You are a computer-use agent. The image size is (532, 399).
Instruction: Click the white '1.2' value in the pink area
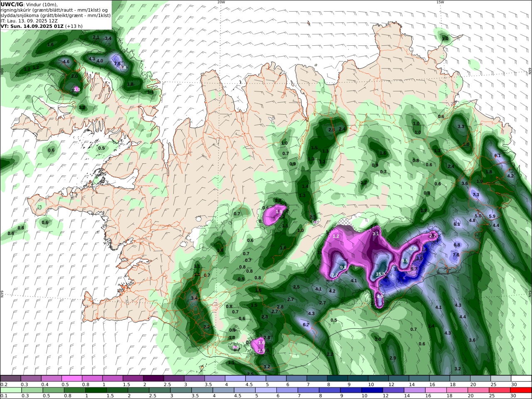point(336,236)
